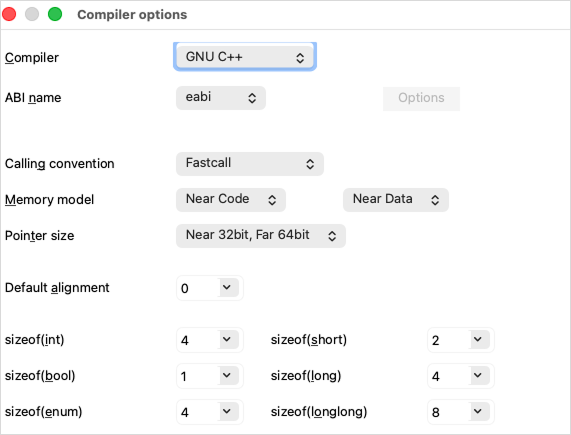Open the Pointer size dropdown
Viewport: 571px width, 435px height.
[261, 236]
